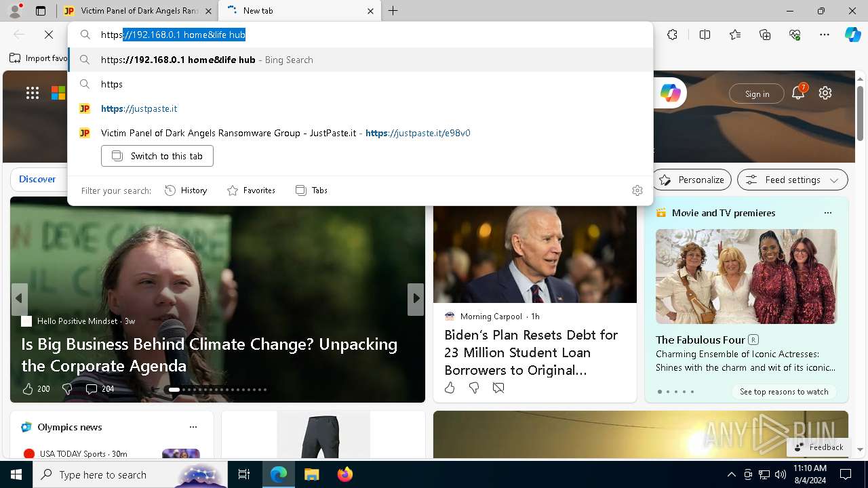Open page settings gear

tap(825, 93)
